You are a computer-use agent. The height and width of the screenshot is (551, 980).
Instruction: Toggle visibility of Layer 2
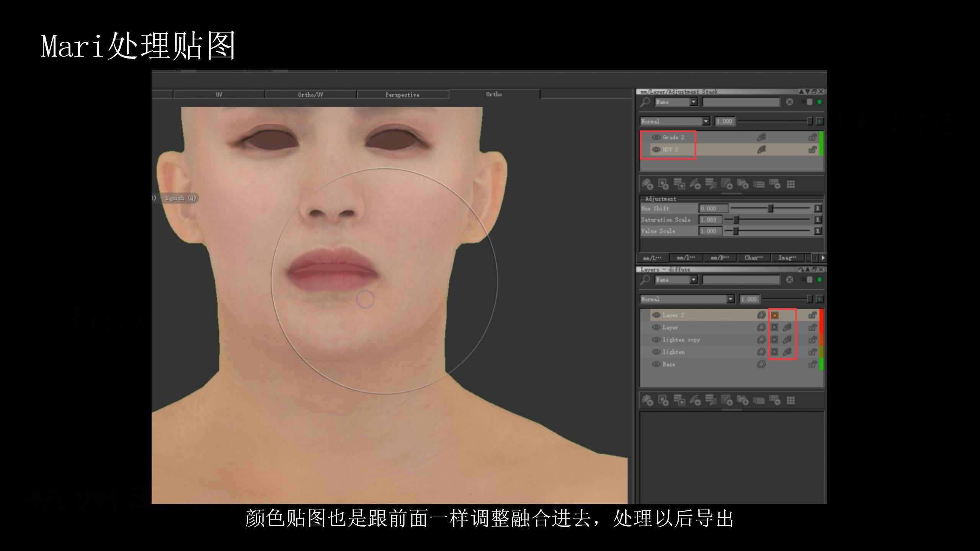(x=656, y=315)
